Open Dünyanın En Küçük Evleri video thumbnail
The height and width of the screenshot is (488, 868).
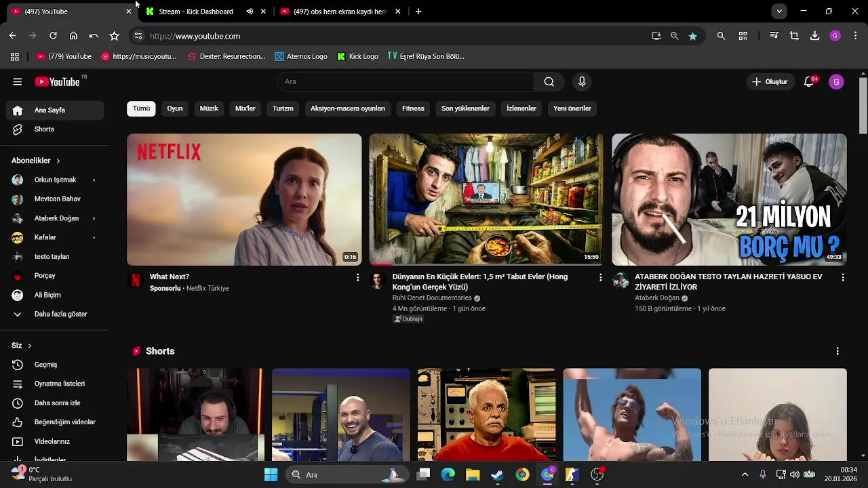point(486,199)
